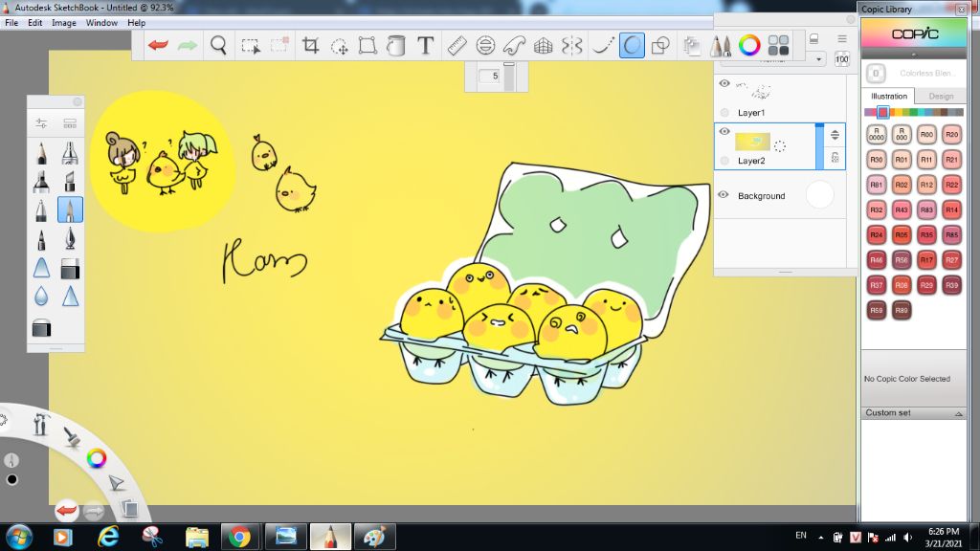
Task: Pick Copic color R05
Action: coord(902,235)
